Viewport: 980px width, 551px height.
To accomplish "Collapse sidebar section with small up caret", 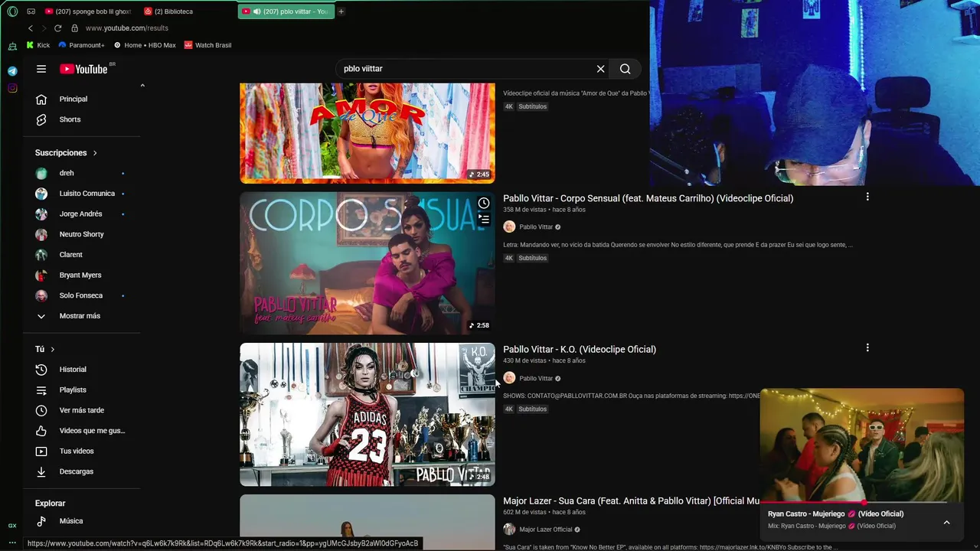I will pos(142,86).
